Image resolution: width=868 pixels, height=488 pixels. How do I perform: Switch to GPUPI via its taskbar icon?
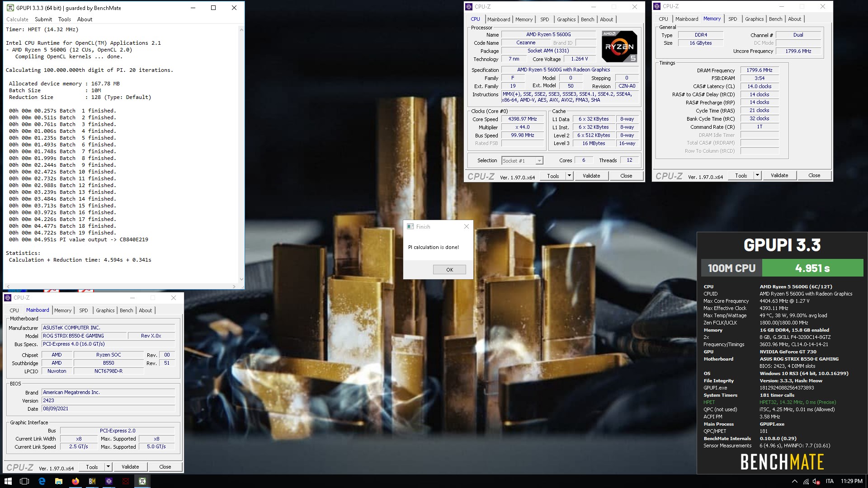click(142, 481)
